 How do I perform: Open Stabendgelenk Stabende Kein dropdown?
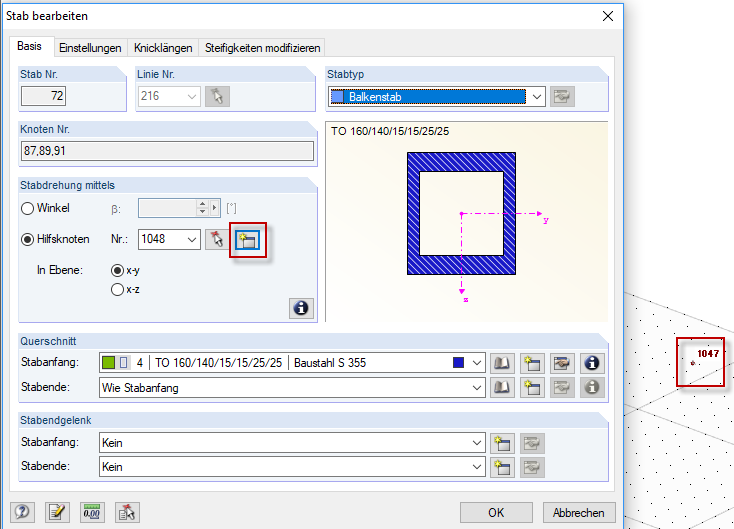click(477, 467)
